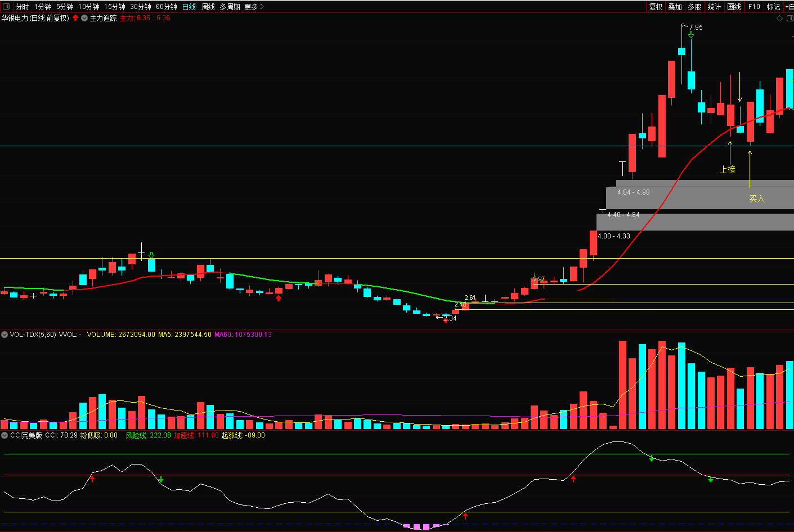This screenshot has height=532, width=794.
Task: Open the 多股 multi-stock view
Action: point(694,7)
